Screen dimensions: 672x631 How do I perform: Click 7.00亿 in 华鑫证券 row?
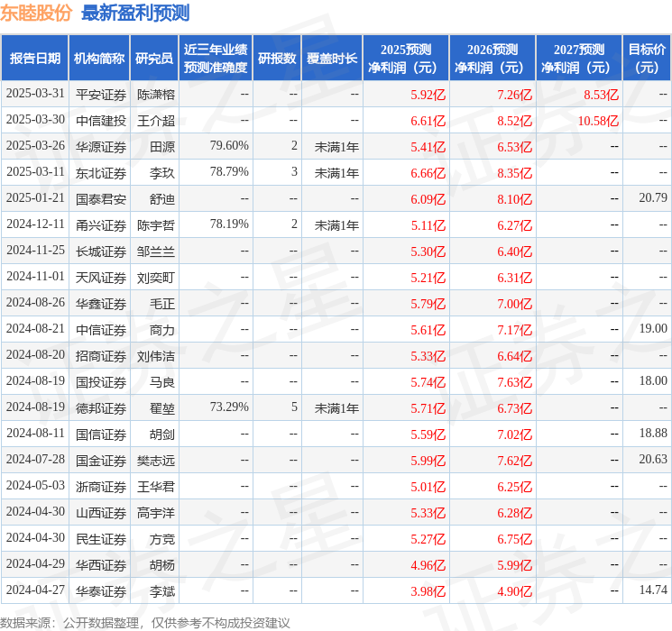pos(515,304)
